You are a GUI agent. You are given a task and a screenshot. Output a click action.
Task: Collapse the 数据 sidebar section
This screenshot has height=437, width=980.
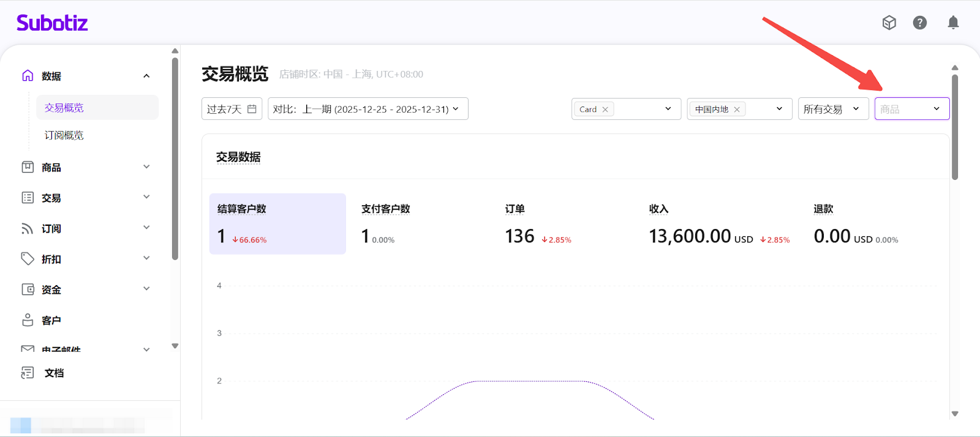(x=146, y=76)
